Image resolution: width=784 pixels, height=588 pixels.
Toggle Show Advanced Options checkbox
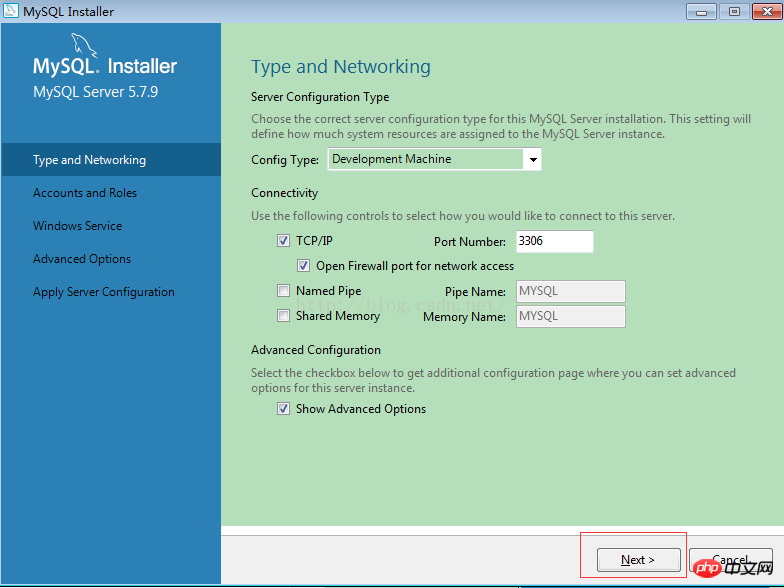[x=283, y=408]
